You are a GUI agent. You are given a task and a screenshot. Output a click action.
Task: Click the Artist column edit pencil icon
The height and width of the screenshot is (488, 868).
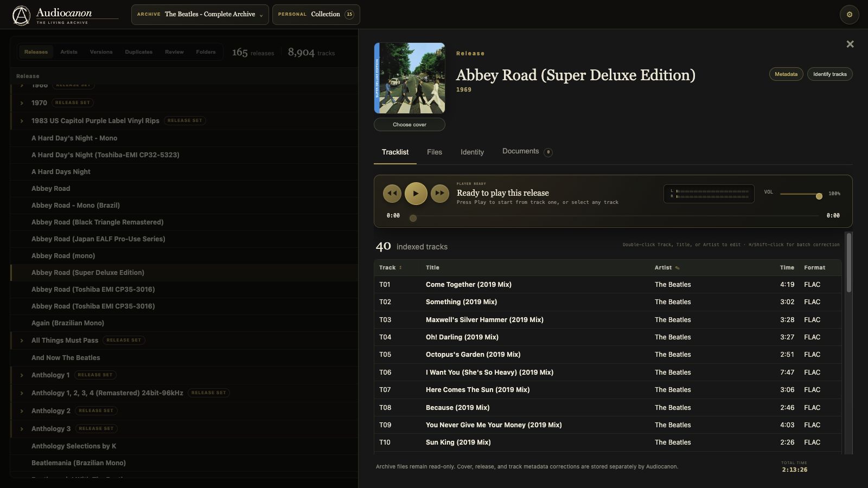677,268
